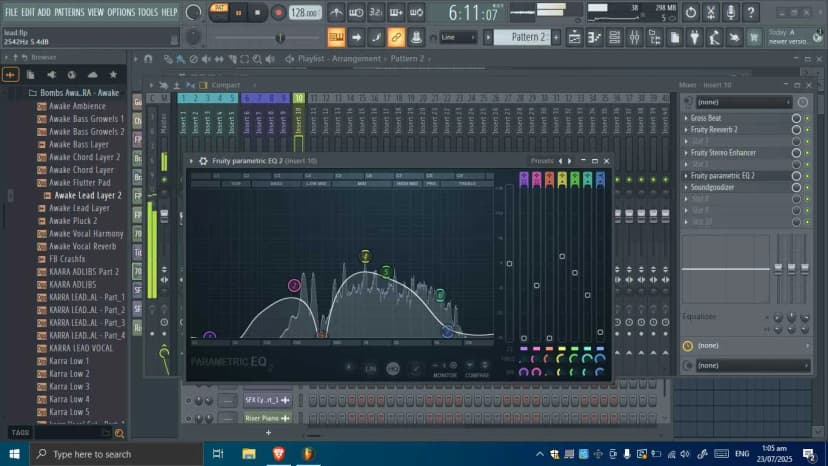Open the starred favorites tab in Browser
Screen dimensions: 828x466
coord(113,75)
